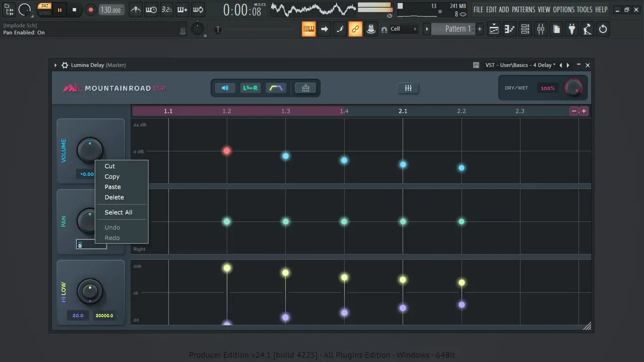Open the plugin picker plug icon
Screen dimensions: 644x362
pyautogui.click(x=572, y=29)
